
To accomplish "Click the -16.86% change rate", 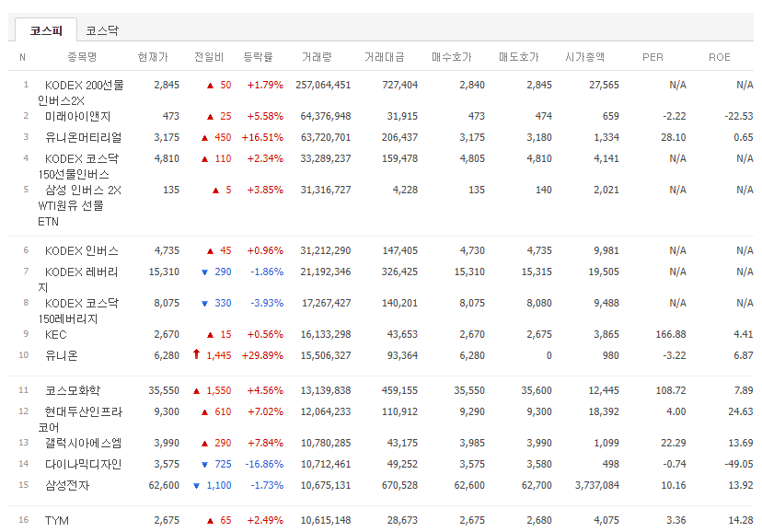I will (264, 464).
